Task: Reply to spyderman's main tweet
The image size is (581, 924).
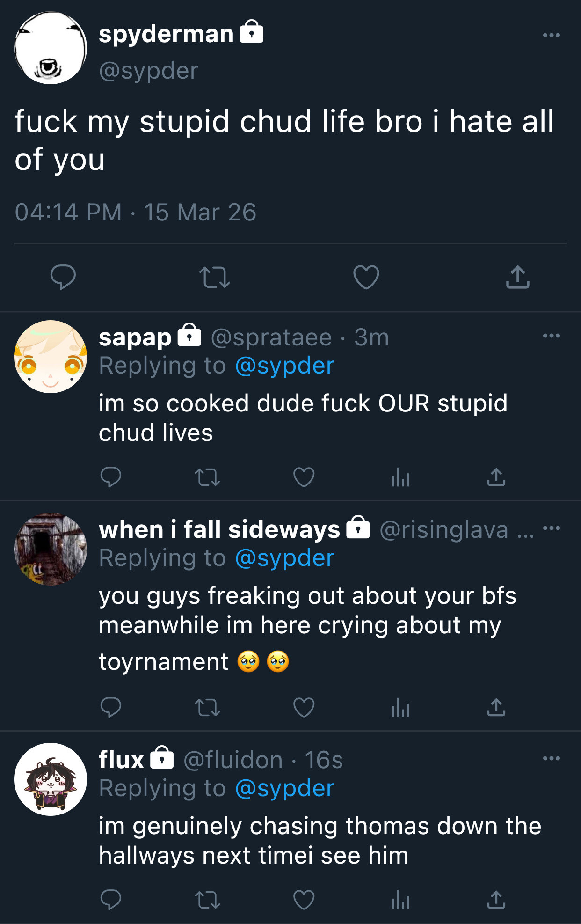Action: pos(63,277)
